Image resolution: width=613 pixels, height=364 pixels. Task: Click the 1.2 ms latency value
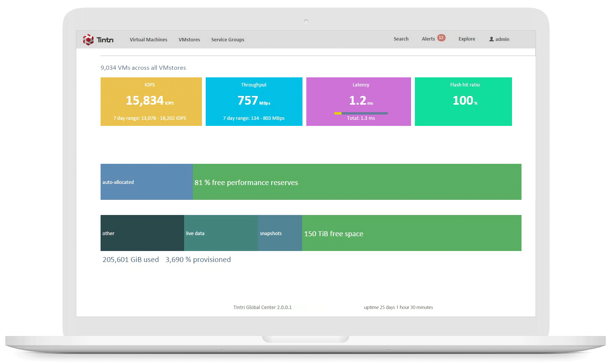coord(361,100)
